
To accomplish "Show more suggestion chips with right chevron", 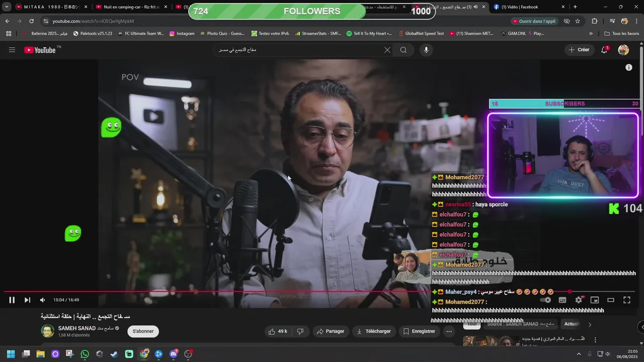I will 590,324.
